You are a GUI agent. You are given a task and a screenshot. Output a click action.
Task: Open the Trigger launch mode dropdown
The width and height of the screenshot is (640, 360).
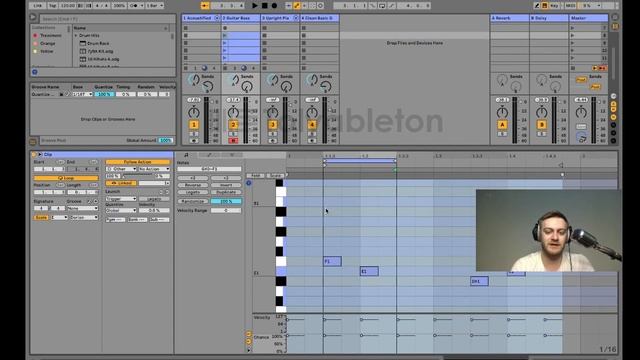point(121,199)
